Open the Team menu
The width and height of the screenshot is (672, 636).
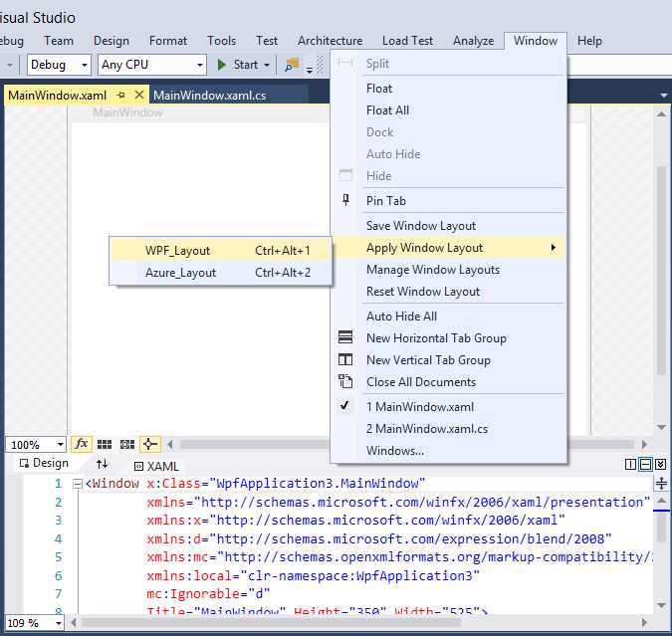click(59, 41)
